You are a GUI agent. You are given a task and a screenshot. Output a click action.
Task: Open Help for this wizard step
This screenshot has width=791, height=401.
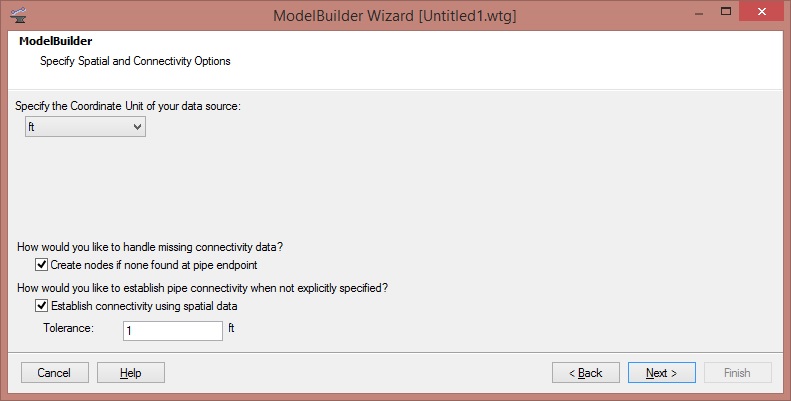pos(130,373)
